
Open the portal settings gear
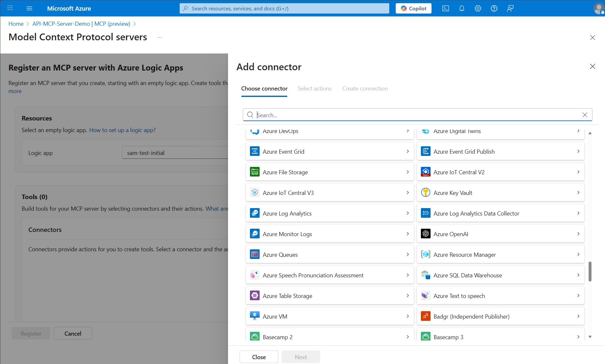pos(478,8)
